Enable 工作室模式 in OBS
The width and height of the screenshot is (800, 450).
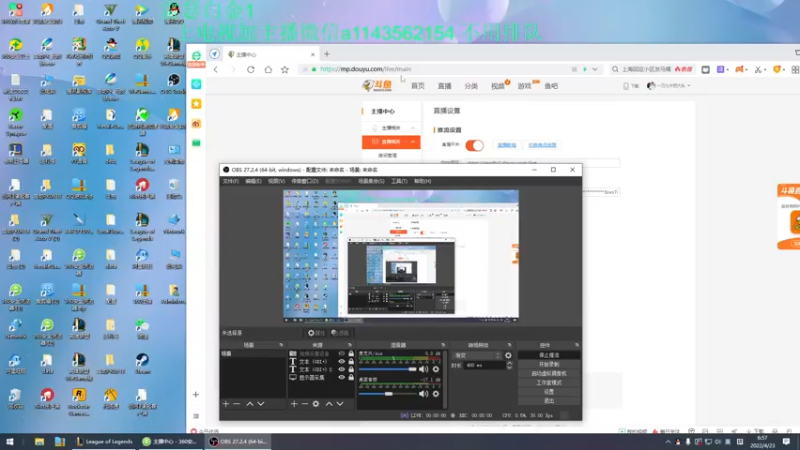(549, 383)
